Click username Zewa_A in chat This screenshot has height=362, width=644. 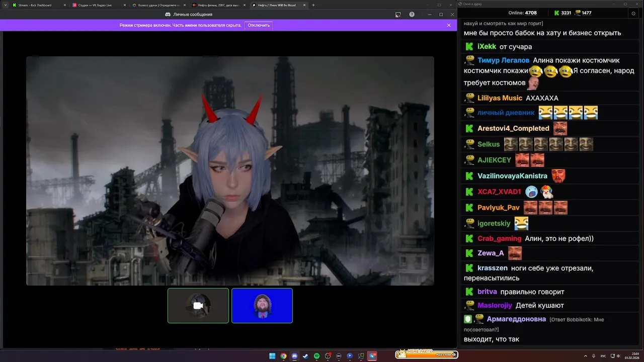coord(491,253)
